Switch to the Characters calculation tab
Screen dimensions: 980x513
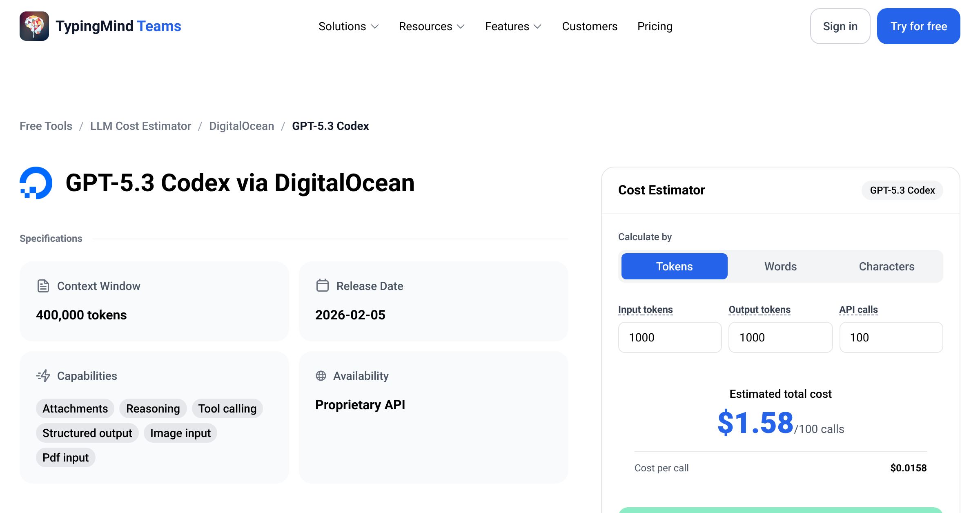click(x=887, y=266)
